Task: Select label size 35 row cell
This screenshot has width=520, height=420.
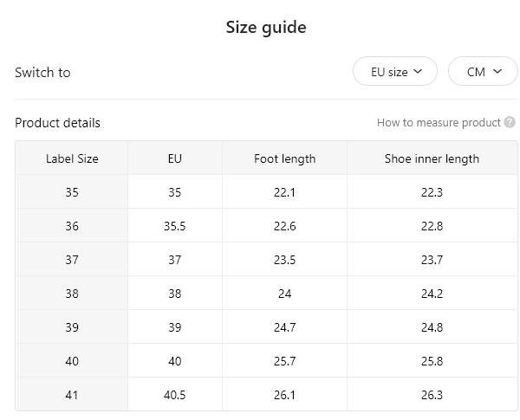Action: click(x=72, y=192)
